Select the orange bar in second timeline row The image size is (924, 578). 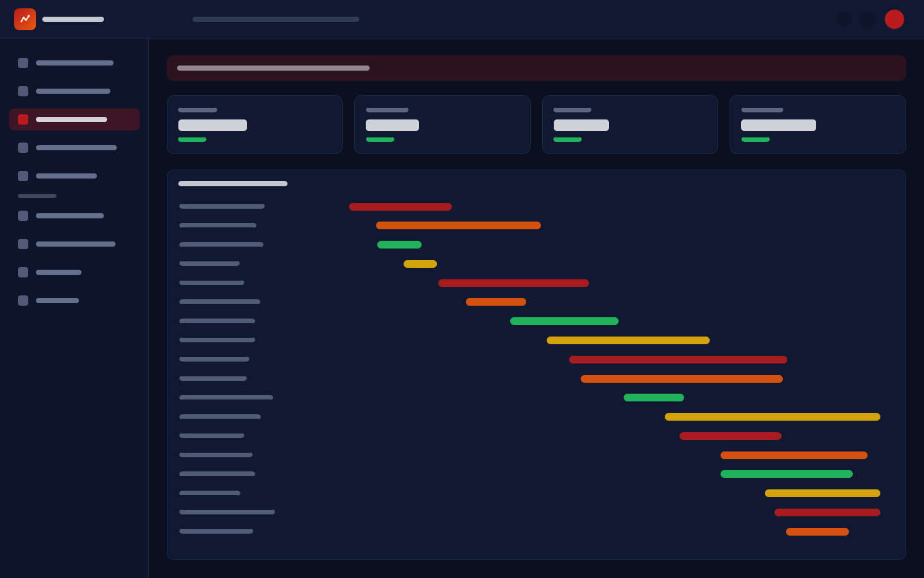coord(458,225)
